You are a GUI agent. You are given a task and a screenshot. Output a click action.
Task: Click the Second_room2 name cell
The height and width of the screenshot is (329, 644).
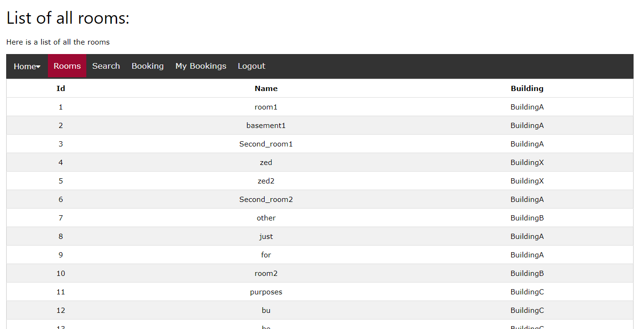pos(266,200)
